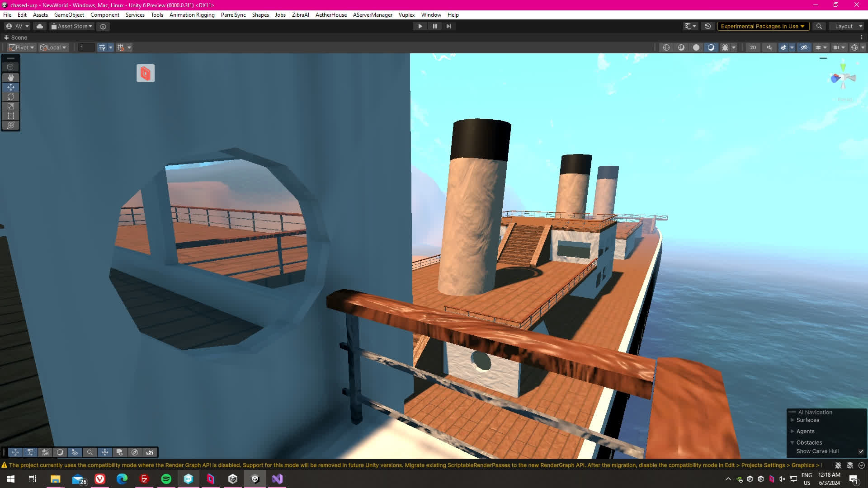Click the Step frame button
The height and width of the screenshot is (488, 868).
click(x=448, y=26)
